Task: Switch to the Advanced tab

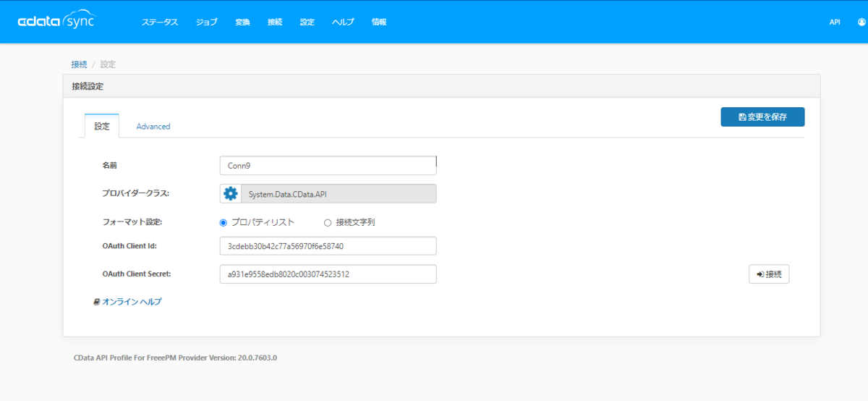Action: (x=153, y=126)
